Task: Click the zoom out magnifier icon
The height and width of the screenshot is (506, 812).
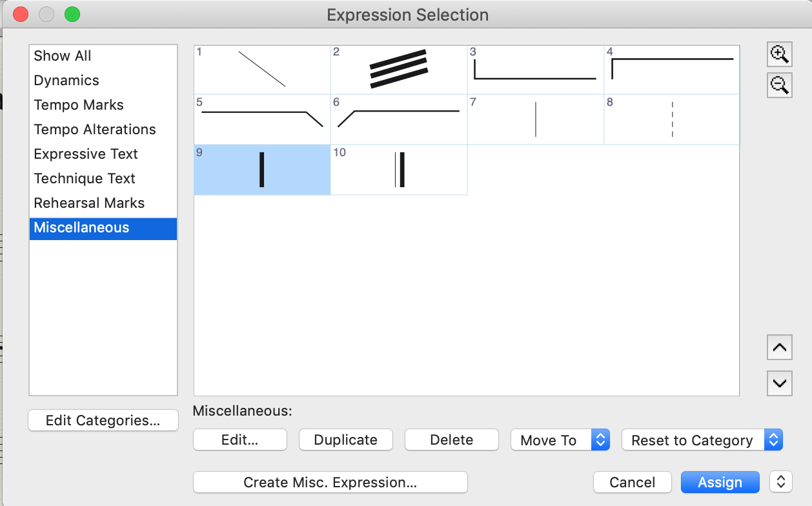Action: (x=779, y=85)
